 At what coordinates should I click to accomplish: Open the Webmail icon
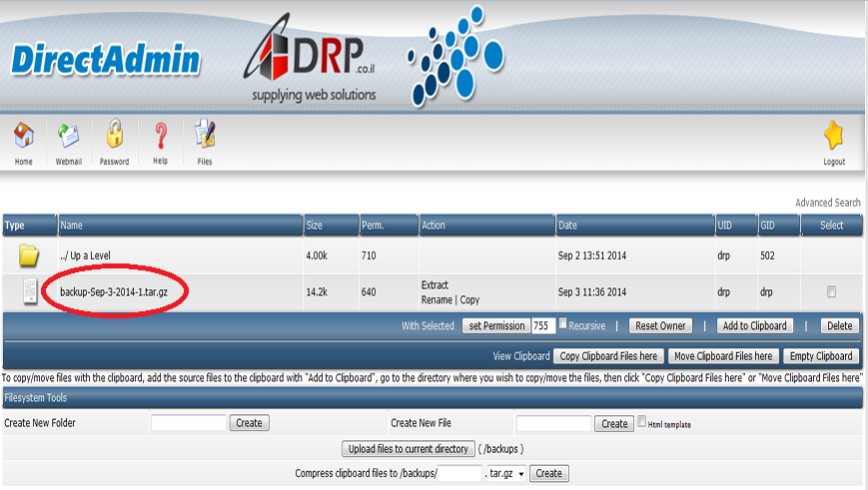point(68,135)
